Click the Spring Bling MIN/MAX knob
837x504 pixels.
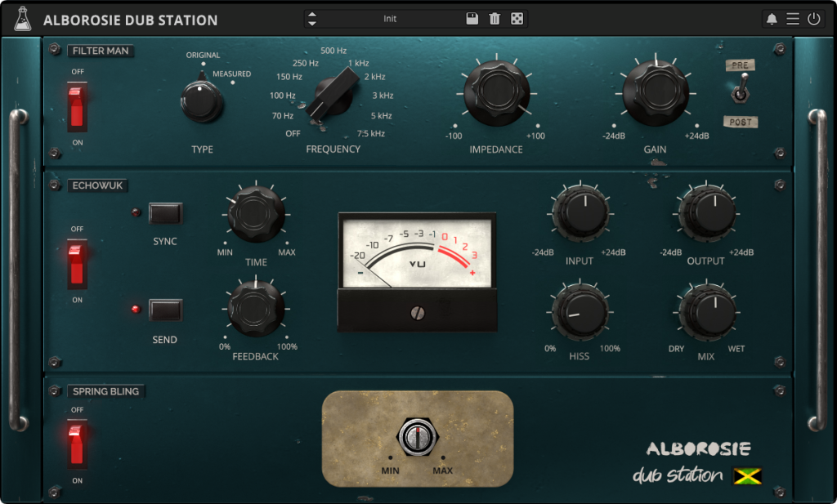pos(418,437)
